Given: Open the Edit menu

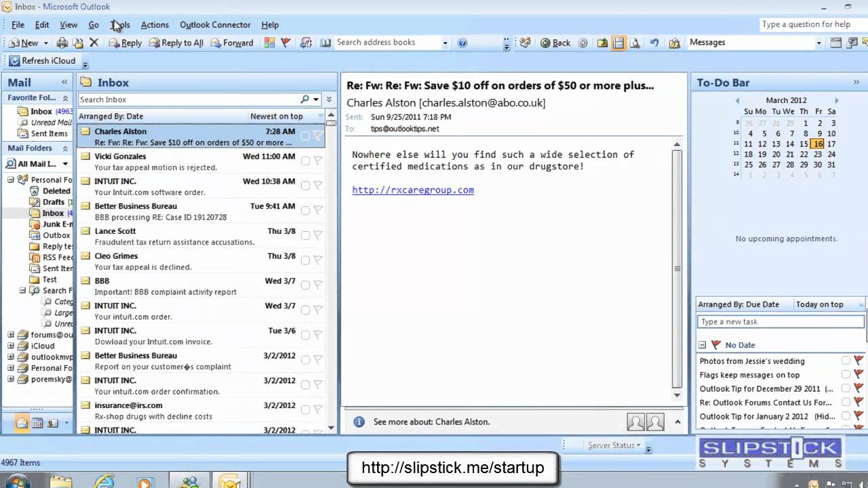Looking at the screenshot, I should tap(42, 24).
